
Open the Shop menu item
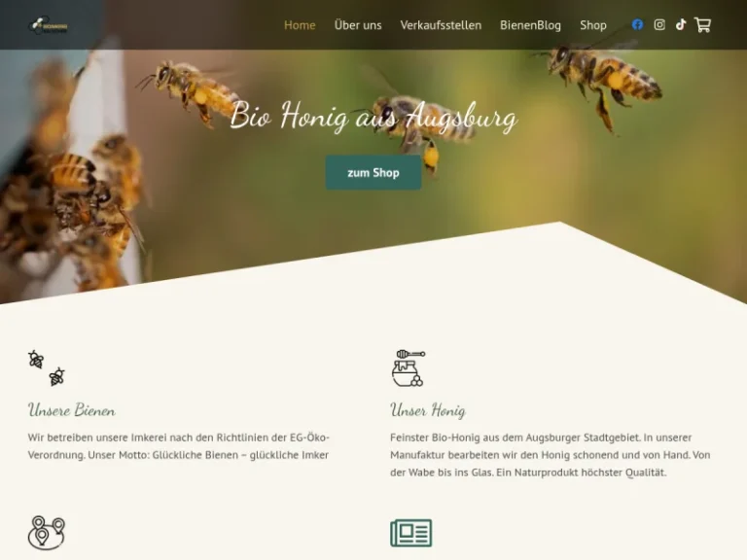[x=593, y=25]
